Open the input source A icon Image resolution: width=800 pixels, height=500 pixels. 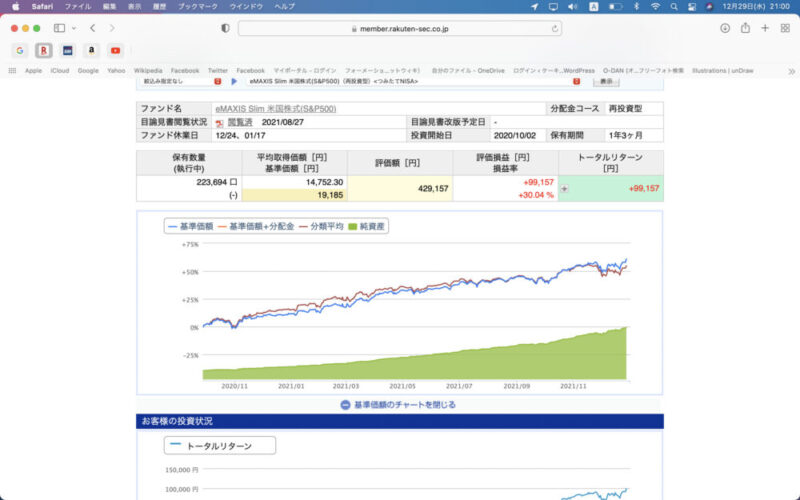click(x=593, y=7)
